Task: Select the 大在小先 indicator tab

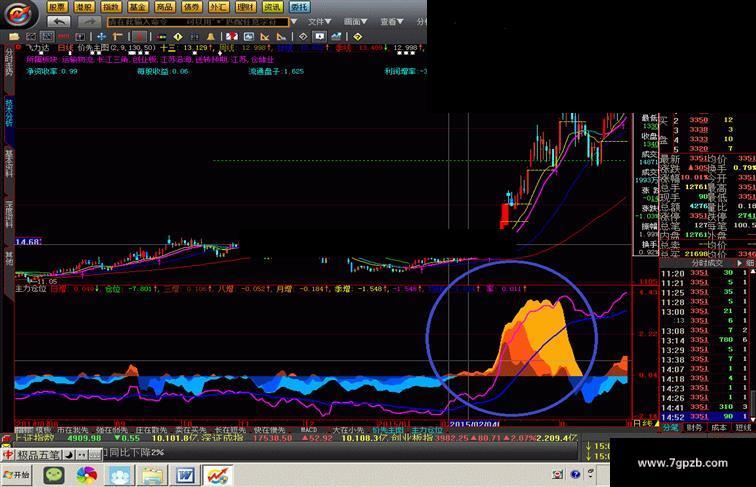Action: [x=349, y=430]
